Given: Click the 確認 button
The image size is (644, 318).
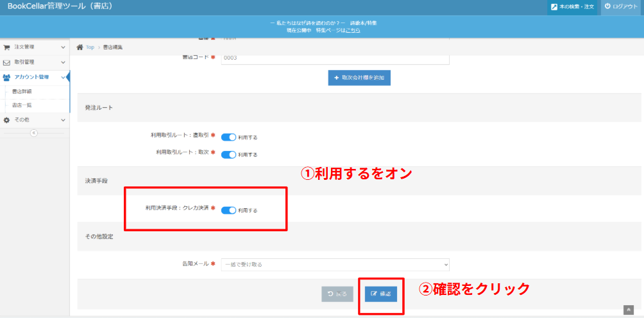Looking at the screenshot, I should [x=381, y=294].
